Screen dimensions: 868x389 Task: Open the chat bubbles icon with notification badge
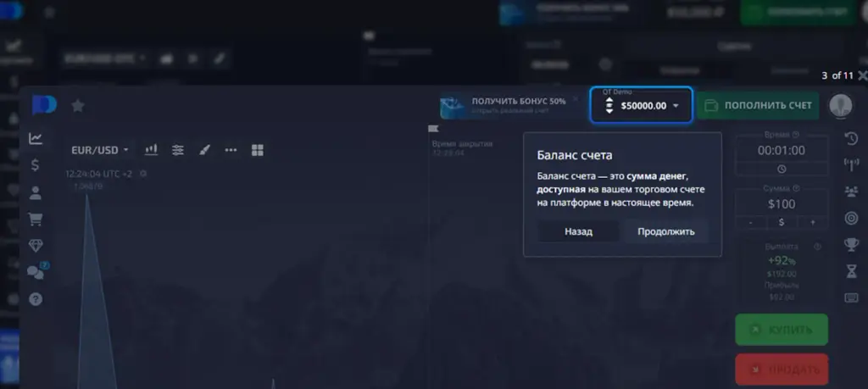(x=36, y=272)
